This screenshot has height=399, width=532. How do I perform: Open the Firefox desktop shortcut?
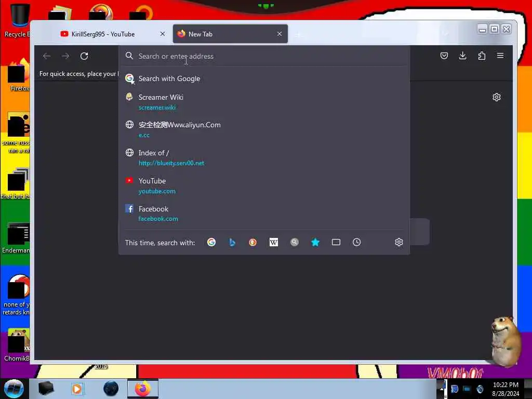click(x=19, y=75)
